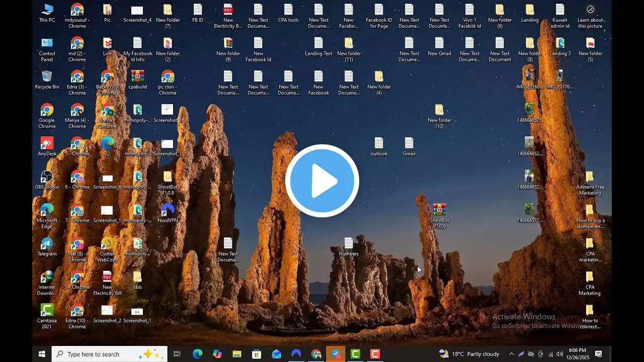Open the clock showing 6:06 PM
Screen dimensions: 644x362
pos(577,354)
